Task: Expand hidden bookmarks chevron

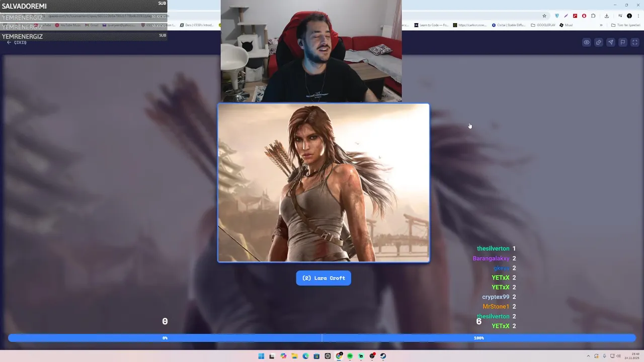Action: [601, 25]
